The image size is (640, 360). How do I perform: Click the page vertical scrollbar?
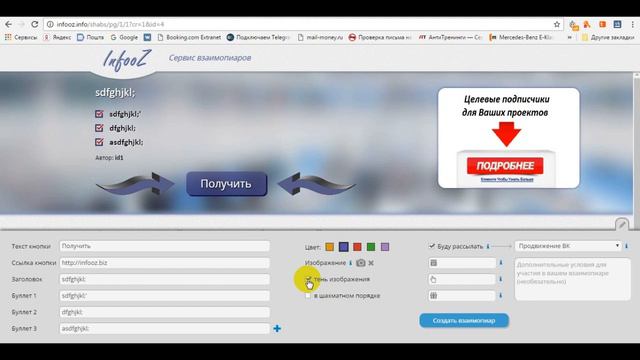pyautogui.click(x=636, y=151)
